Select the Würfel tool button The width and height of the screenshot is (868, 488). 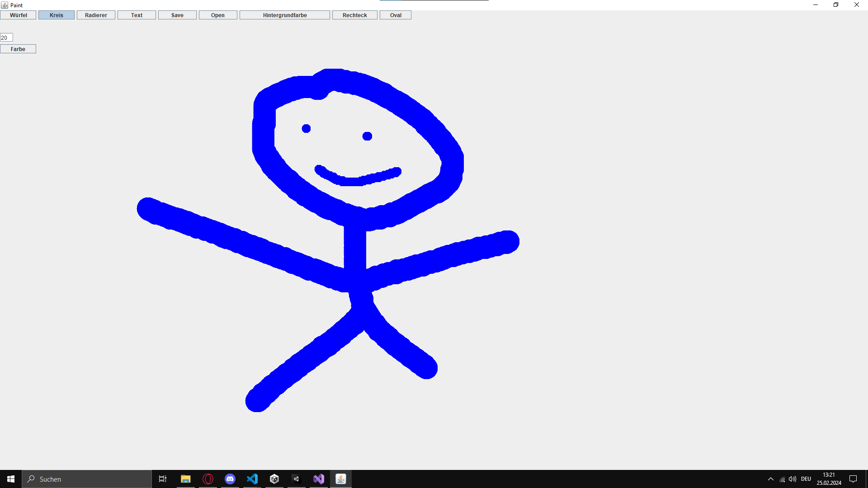[18, 15]
